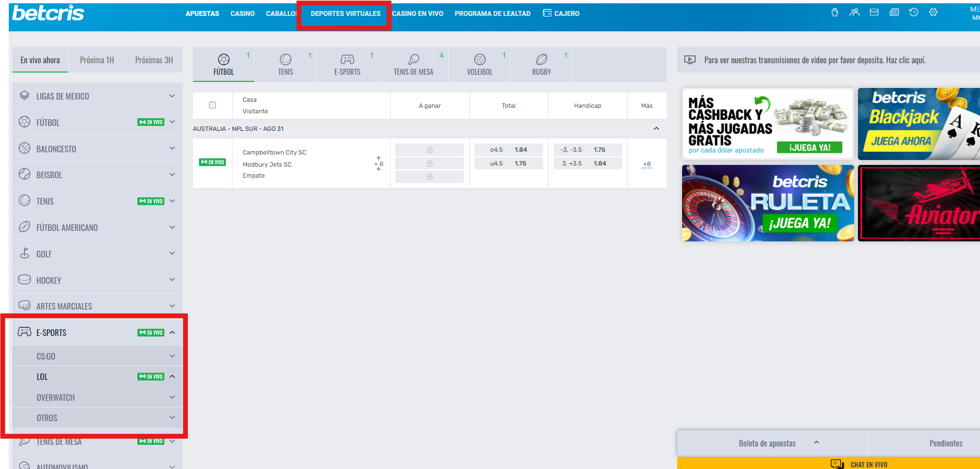Select the TENIS live sport tab
980x469 pixels.
tap(285, 64)
